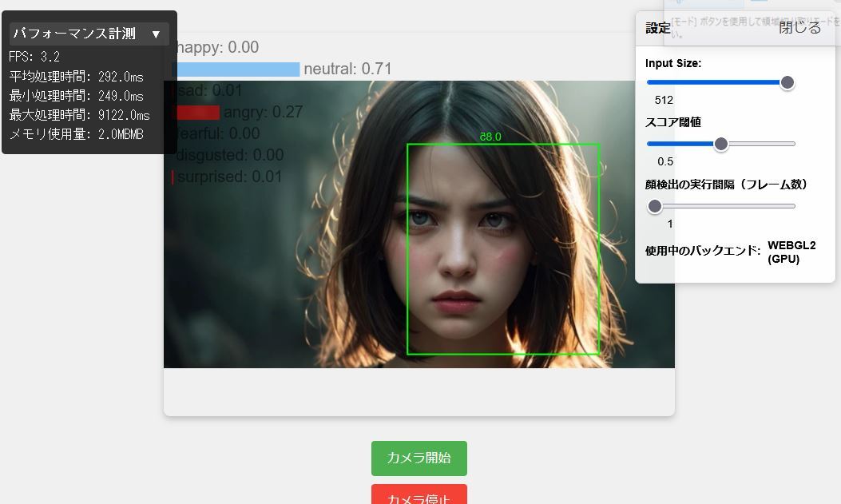841x504 pixels.
Task: Click the frame interval value 1
Action: coord(670,224)
